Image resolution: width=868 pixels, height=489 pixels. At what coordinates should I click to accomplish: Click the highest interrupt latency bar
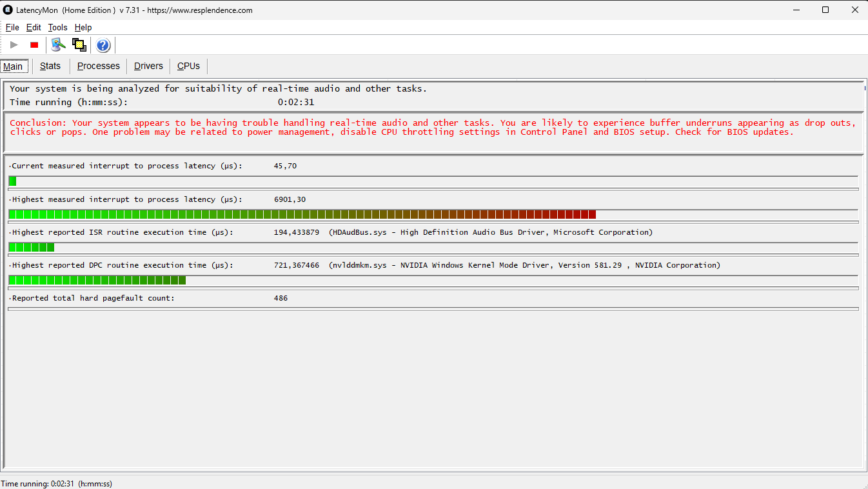(433, 214)
